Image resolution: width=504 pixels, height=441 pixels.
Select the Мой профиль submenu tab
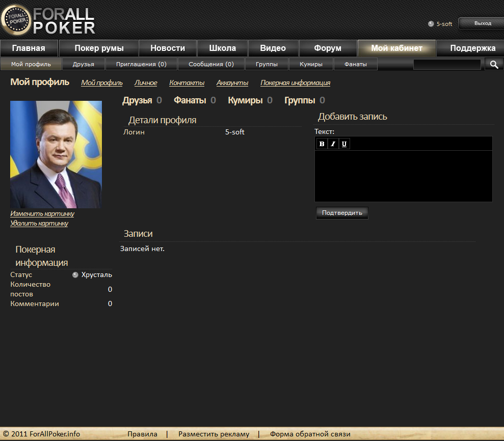pos(31,64)
